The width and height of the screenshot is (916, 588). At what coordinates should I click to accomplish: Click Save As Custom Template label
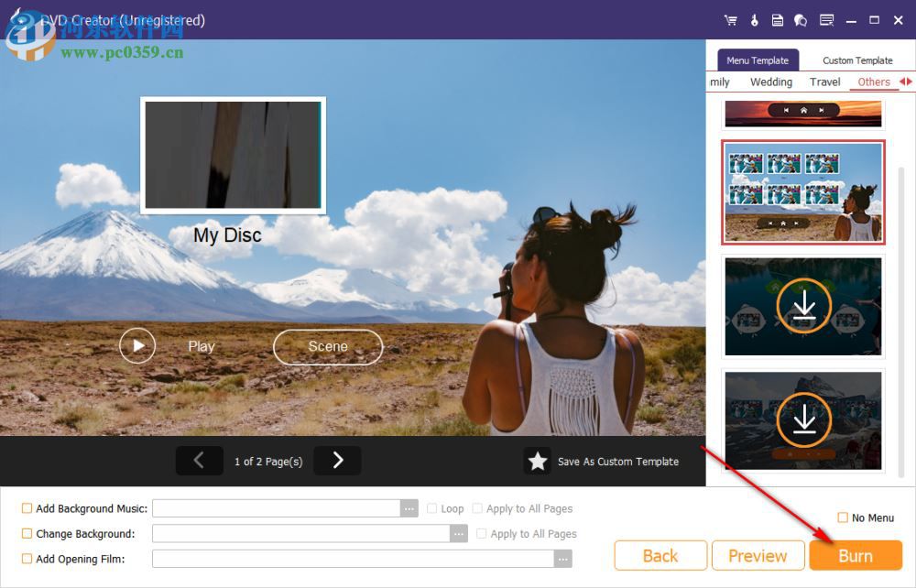(x=618, y=462)
